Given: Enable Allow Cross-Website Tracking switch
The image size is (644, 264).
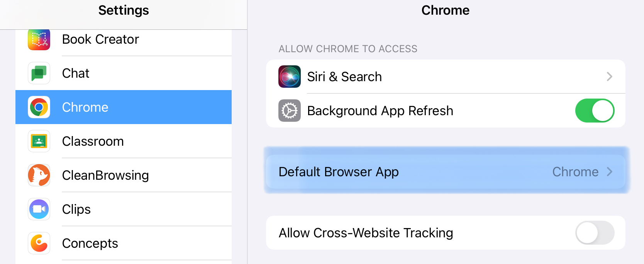Looking at the screenshot, I should (x=595, y=233).
